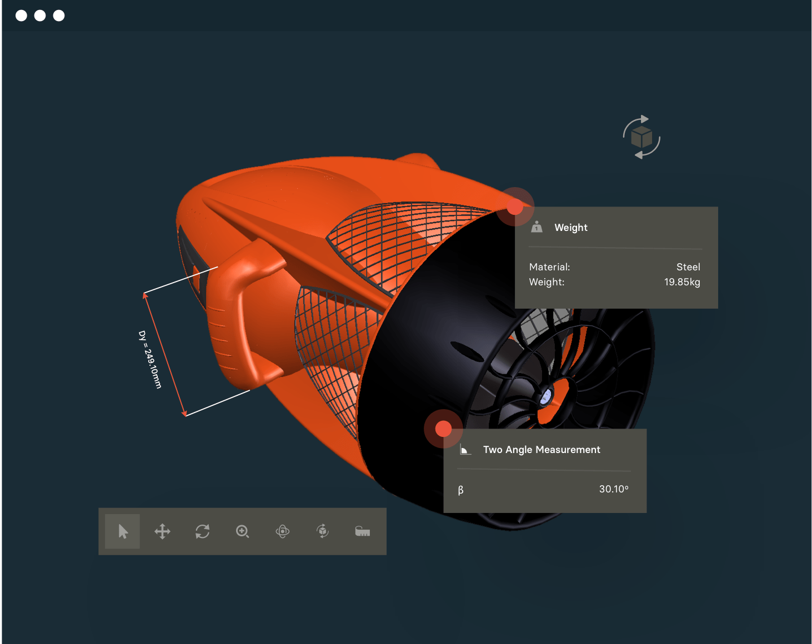Select the Dy = 249.10mm dimension label

click(150, 360)
